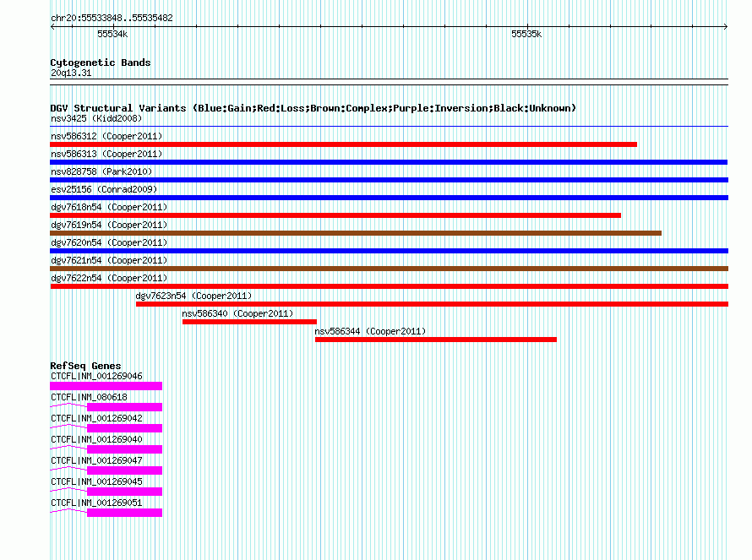Open esv25156 (Conrad2009) label

(x=104, y=189)
